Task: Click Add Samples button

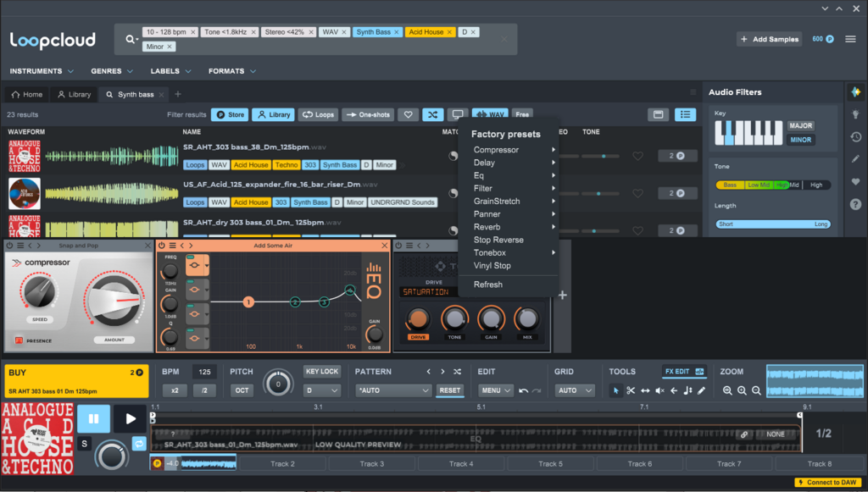Action: pos(769,39)
